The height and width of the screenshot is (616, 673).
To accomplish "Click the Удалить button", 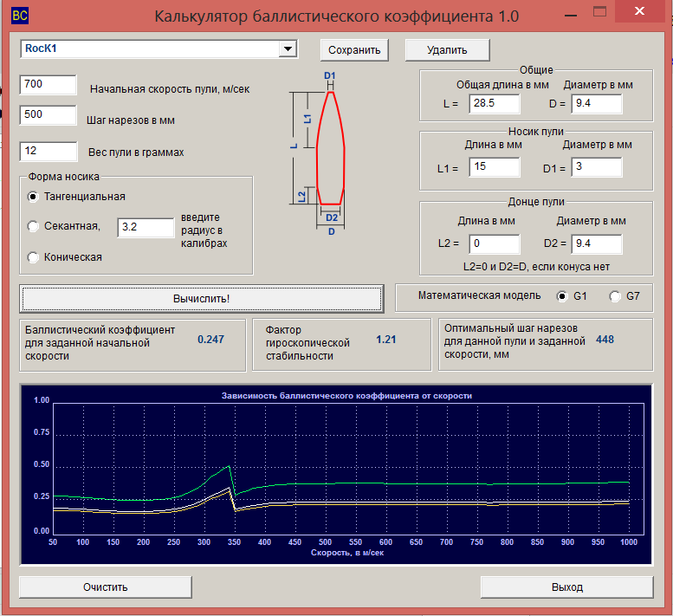I will pos(447,49).
